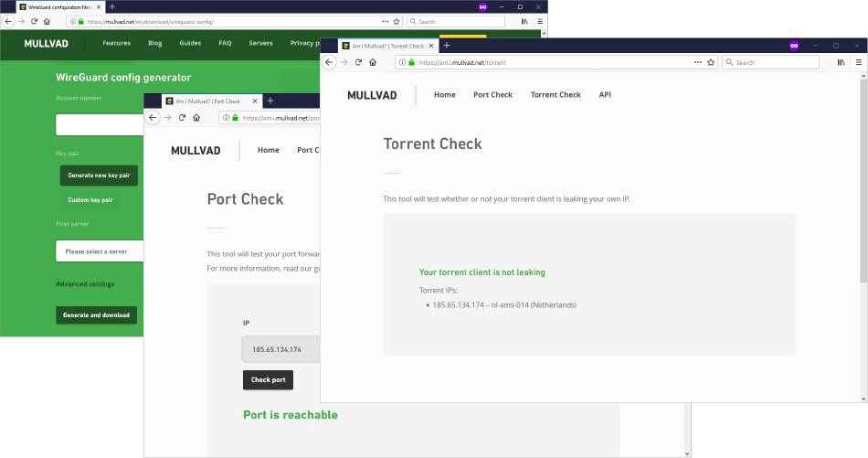Image resolution: width=868 pixels, height=458 pixels.
Task: Open Features in Mullvad green nav bar
Action: 116,43
